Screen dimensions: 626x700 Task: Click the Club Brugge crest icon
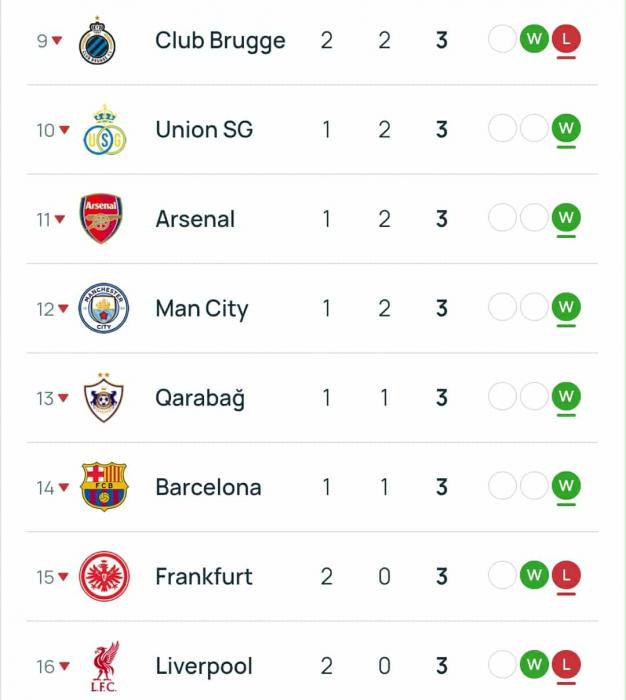98,41
